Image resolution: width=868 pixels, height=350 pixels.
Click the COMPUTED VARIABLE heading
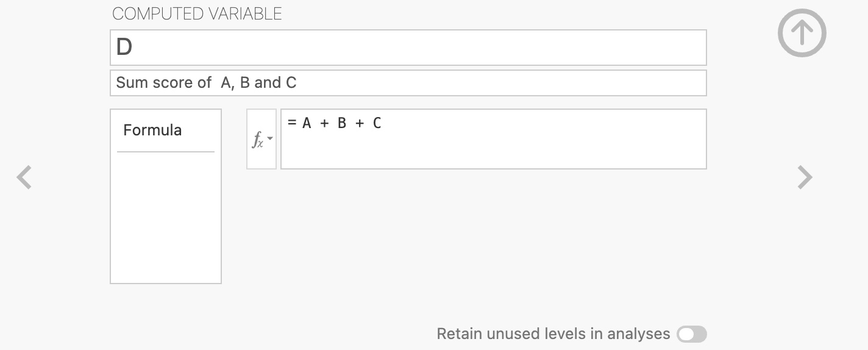[x=197, y=14]
